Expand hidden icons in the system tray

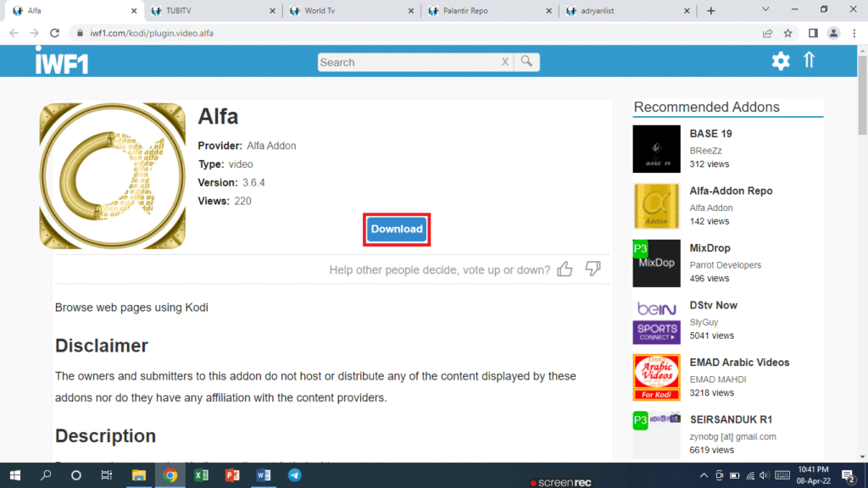[704, 475]
